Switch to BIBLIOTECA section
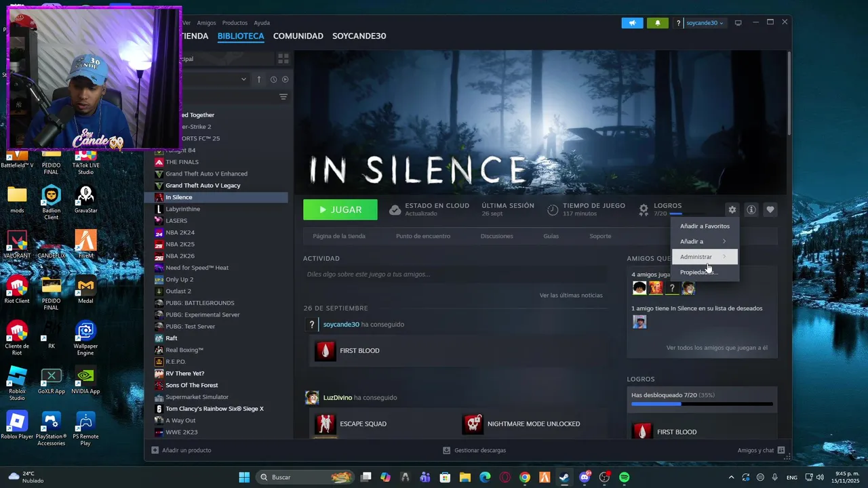 click(241, 36)
